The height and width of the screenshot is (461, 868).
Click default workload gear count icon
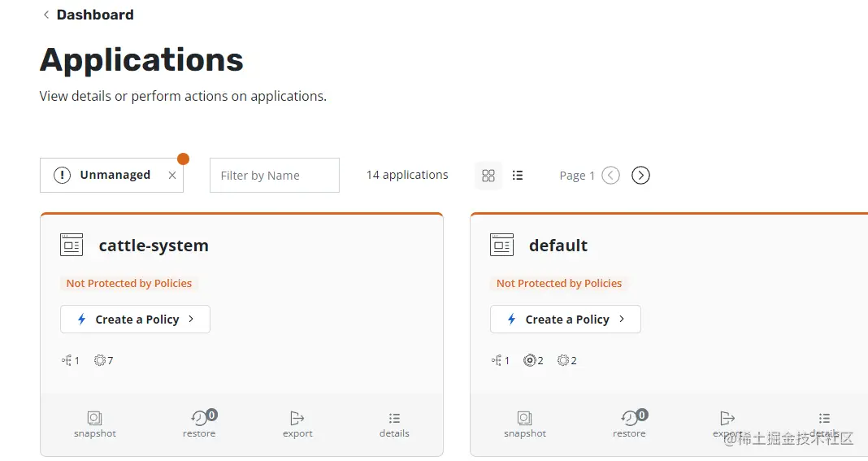click(563, 361)
